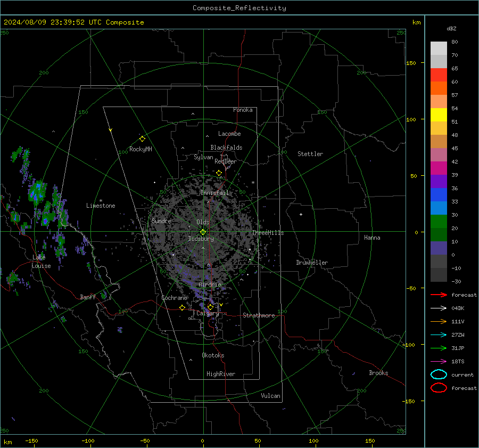The image size is (479, 448).
Task: Click the ThreeHills city label
Action: click(268, 233)
